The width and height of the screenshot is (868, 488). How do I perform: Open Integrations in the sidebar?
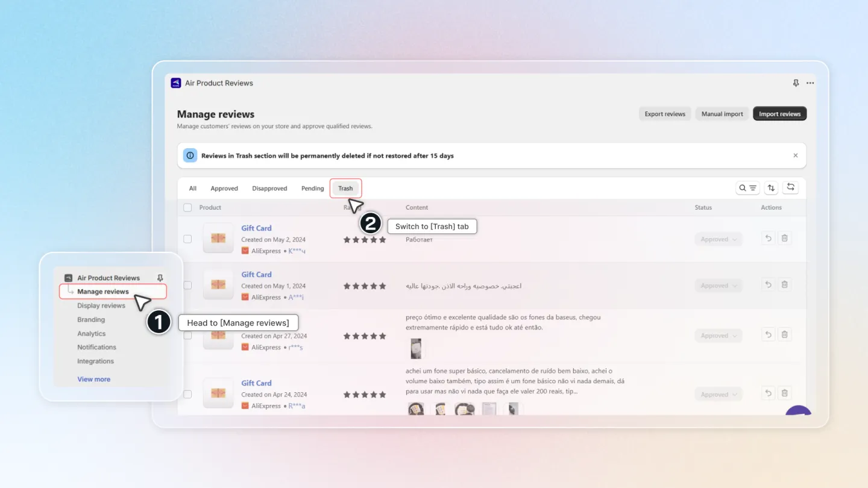96,361
